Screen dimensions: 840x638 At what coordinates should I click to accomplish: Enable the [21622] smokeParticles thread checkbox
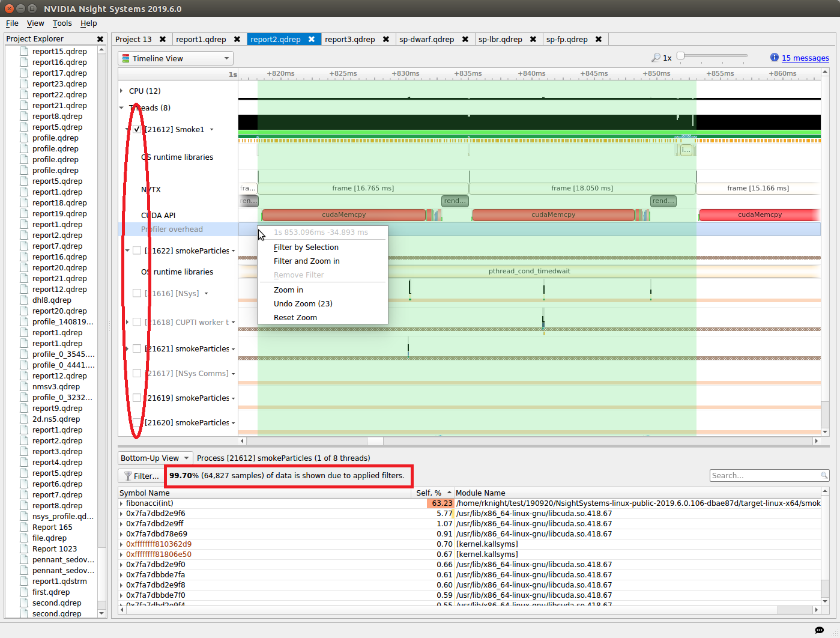click(x=137, y=250)
